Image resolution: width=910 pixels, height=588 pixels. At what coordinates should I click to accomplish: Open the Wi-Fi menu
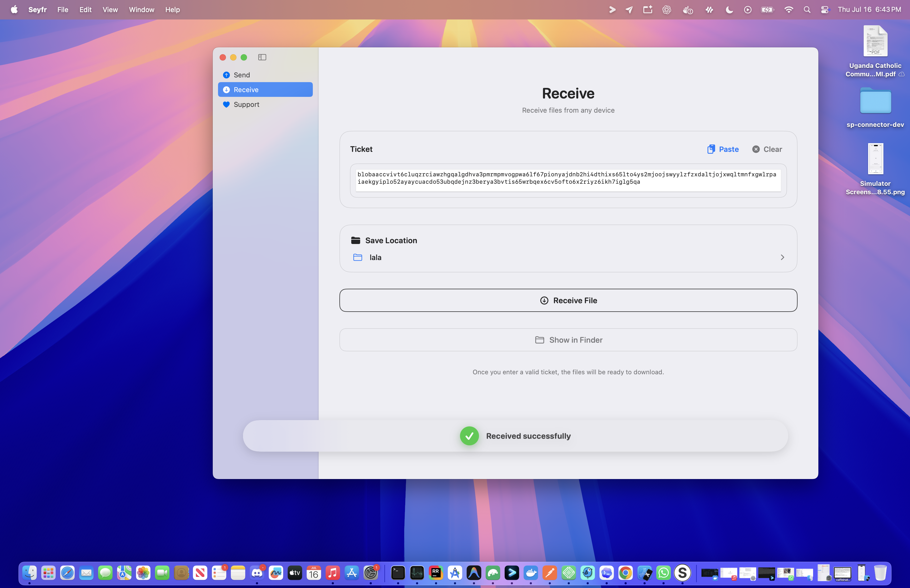[x=789, y=10]
